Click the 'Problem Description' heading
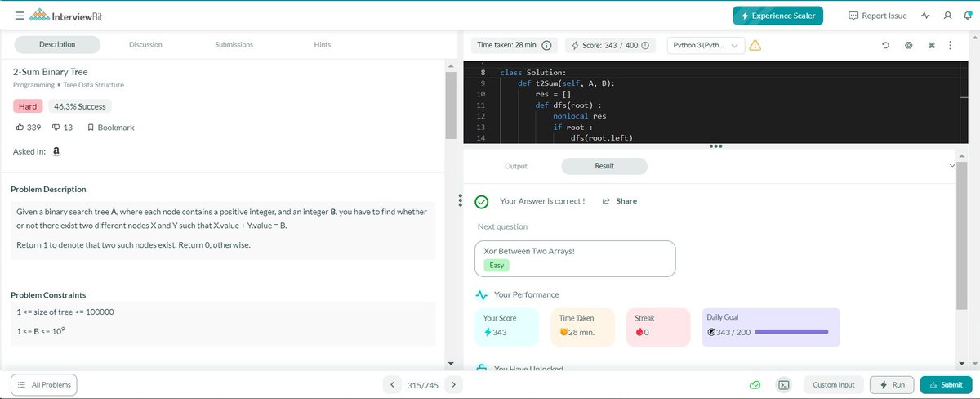 [x=48, y=189]
